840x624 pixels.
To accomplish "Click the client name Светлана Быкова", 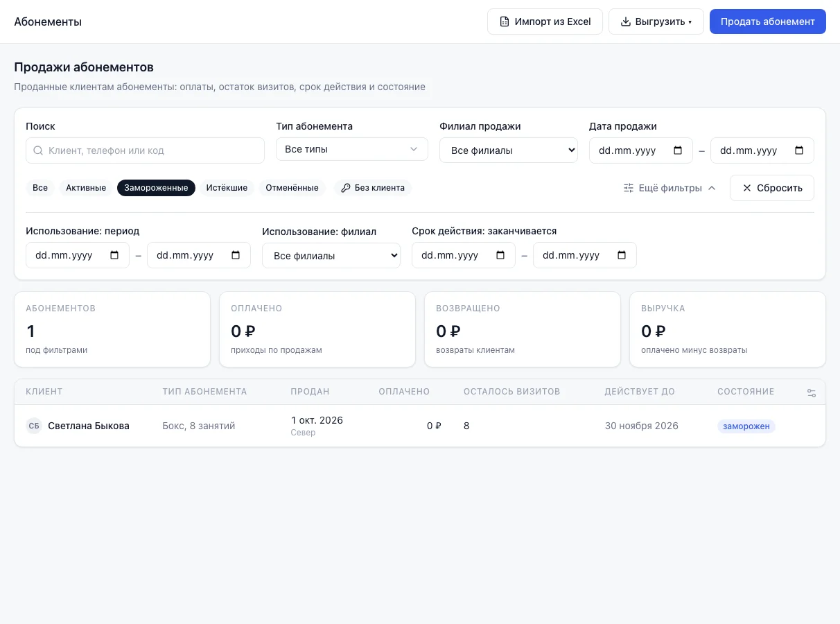I will pyautogui.click(x=89, y=426).
